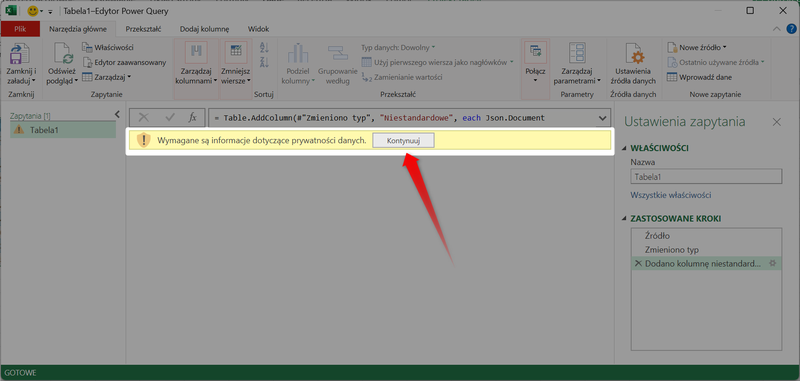
Task: Open the Typ danych: Dowolny dropdown
Action: pyautogui.click(x=398, y=47)
